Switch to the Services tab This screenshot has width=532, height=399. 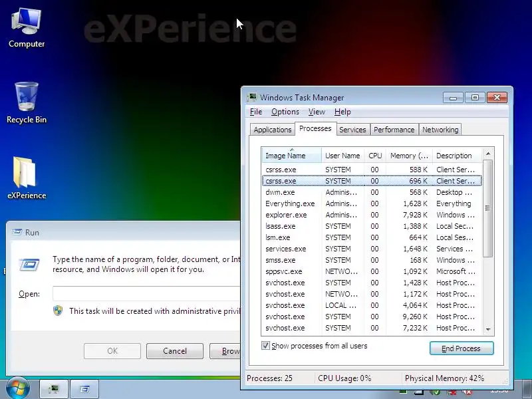352,130
